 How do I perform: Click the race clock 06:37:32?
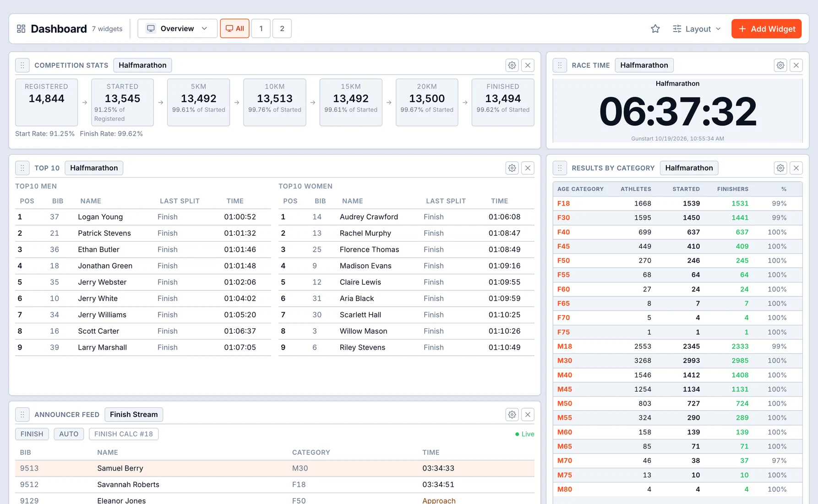677,112
